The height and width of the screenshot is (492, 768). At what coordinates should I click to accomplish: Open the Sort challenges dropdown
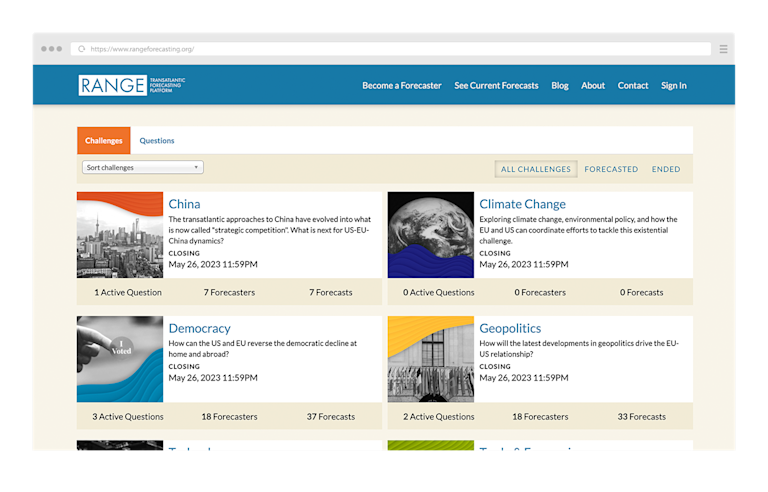(143, 167)
